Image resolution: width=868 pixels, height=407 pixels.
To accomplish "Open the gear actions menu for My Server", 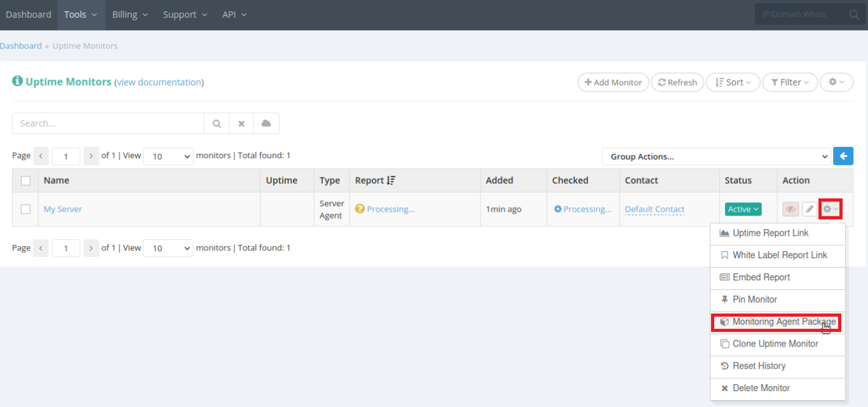I will coord(831,209).
